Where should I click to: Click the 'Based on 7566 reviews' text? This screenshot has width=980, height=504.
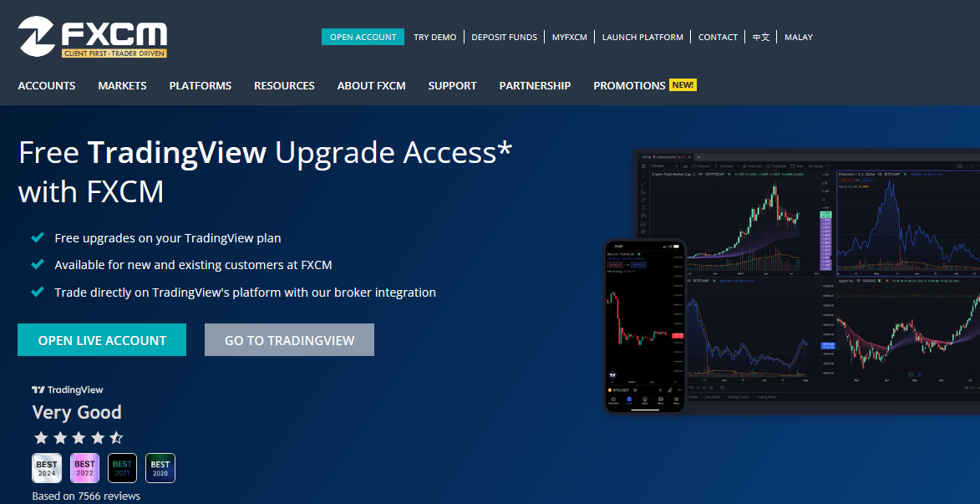(x=86, y=496)
